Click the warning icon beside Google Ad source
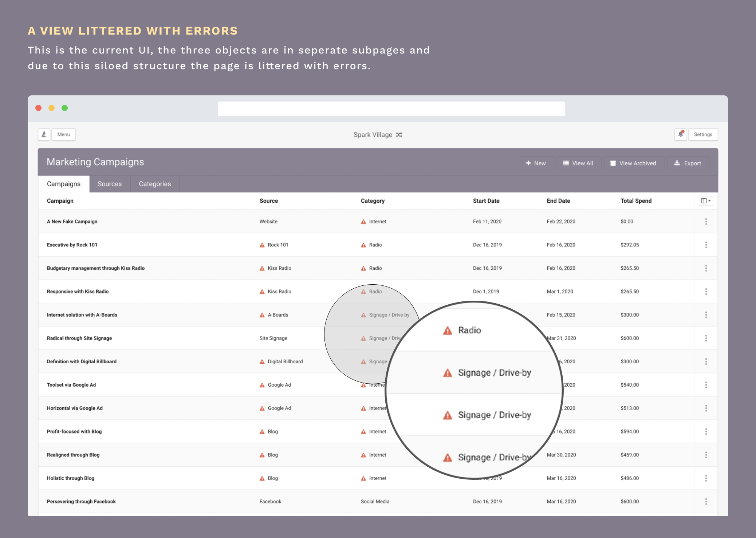 [261, 384]
